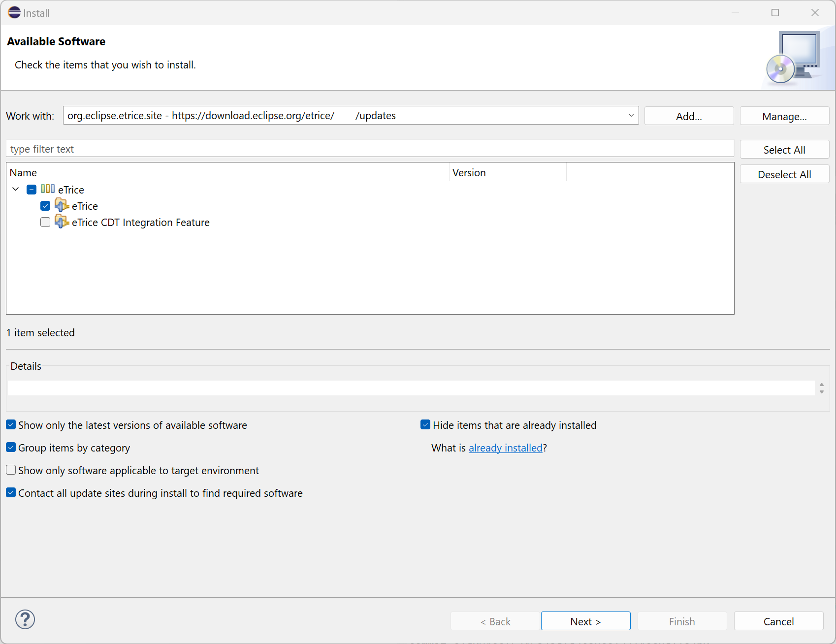Click the Version column header
Image resolution: width=836 pixels, height=644 pixels.
click(508, 172)
